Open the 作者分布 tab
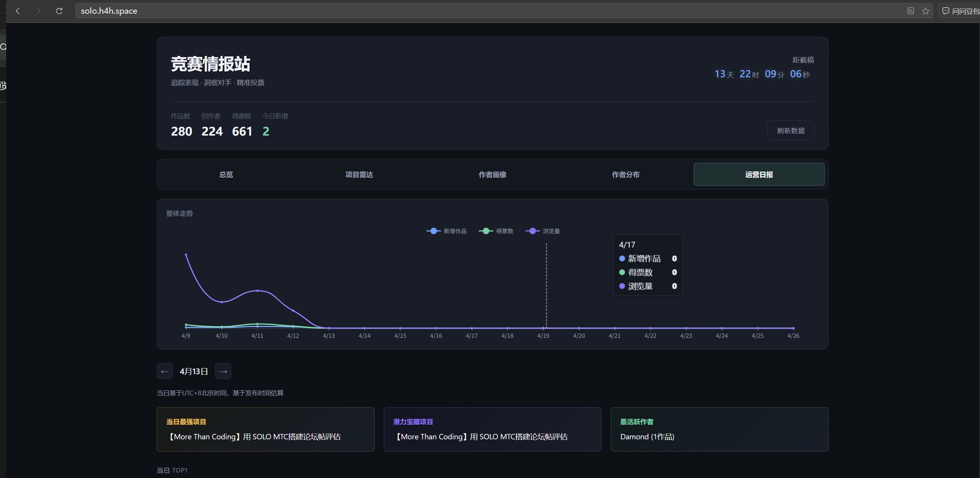 626,175
